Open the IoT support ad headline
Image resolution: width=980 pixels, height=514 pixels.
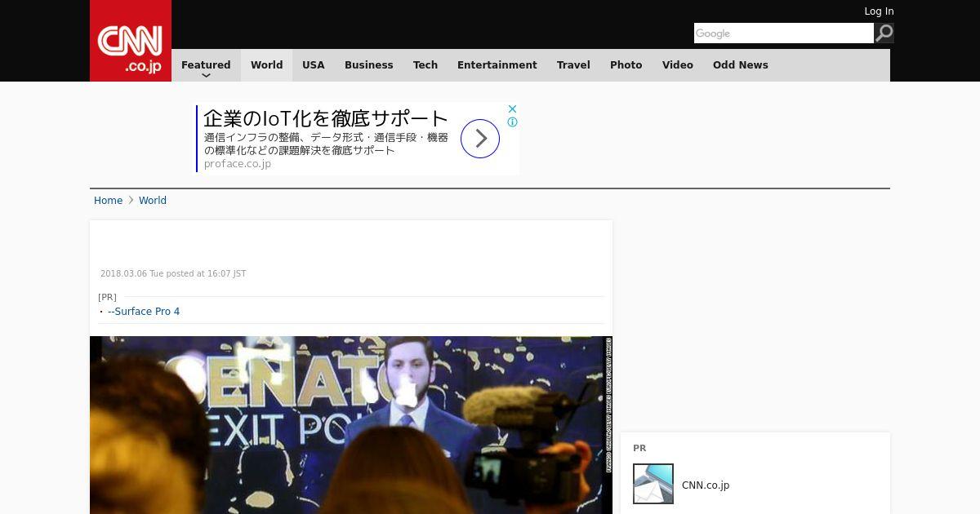pos(326,117)
